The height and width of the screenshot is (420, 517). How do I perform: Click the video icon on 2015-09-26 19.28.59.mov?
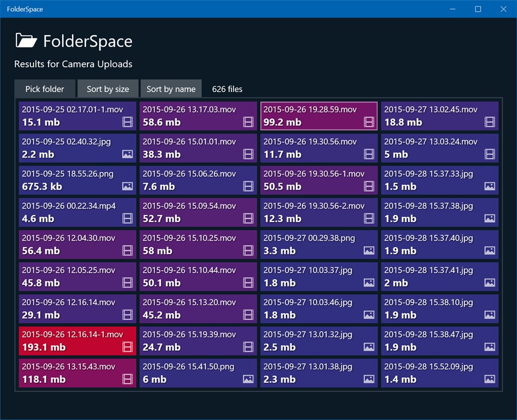pos(368,122)
